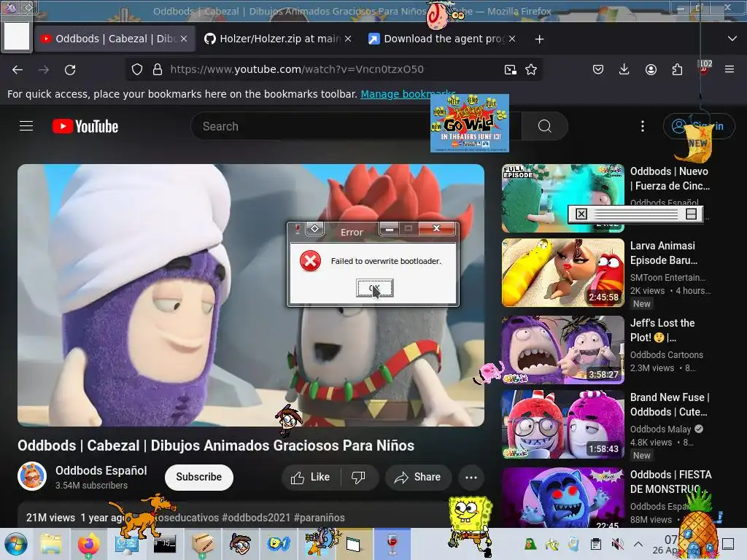Reload the current YouTube page
This screenshot has width=747, height=560.
pyautogui.click(x=70, y=69)
